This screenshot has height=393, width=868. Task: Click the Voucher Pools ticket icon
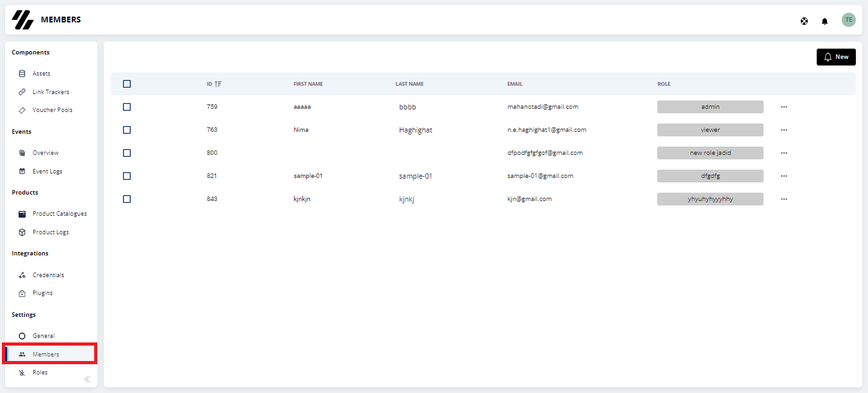click(22, 110)
